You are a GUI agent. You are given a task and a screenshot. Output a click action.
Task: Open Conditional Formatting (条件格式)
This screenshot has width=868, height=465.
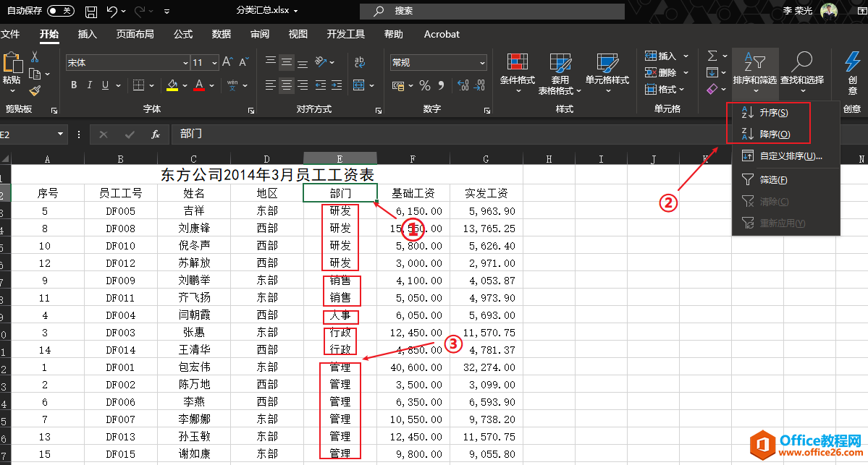517,73
